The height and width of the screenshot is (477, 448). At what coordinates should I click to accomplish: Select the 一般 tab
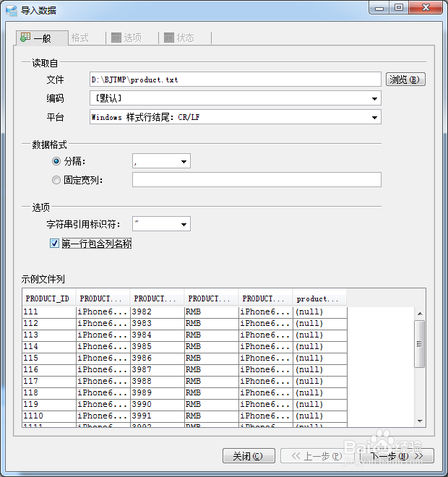coord(42,38)
